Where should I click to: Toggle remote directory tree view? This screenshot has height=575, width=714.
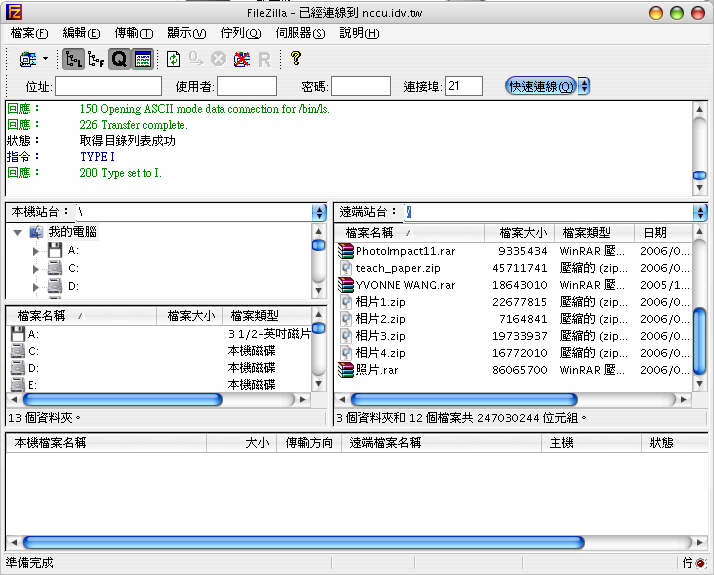96,59
